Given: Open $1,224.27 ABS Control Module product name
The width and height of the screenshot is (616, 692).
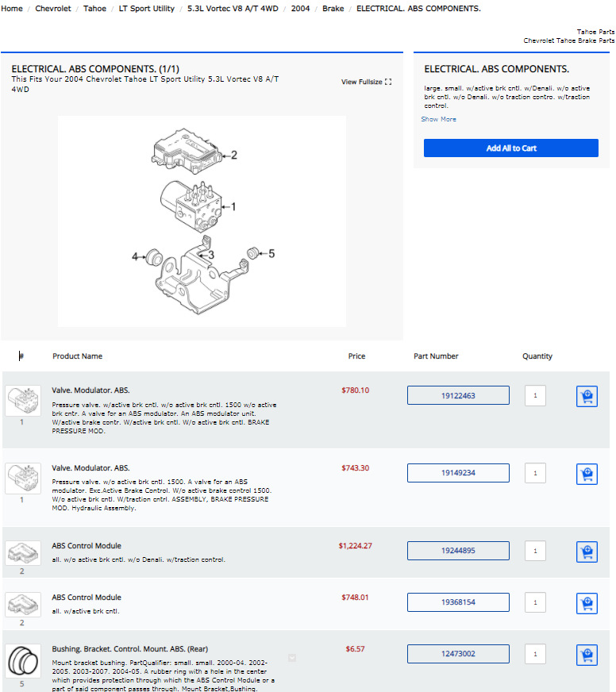Looking at the screenshot, I should 87,546.
